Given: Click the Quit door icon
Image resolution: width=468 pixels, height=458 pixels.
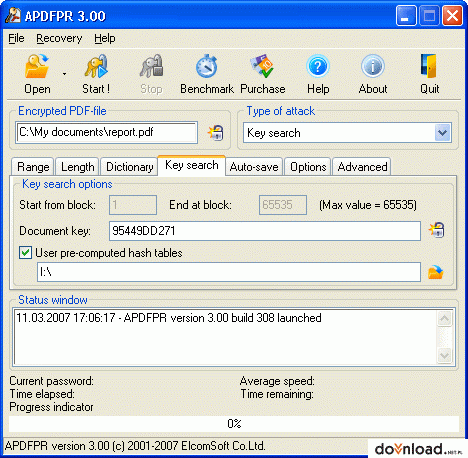Looking at the screenshot, I should point(429,66).
